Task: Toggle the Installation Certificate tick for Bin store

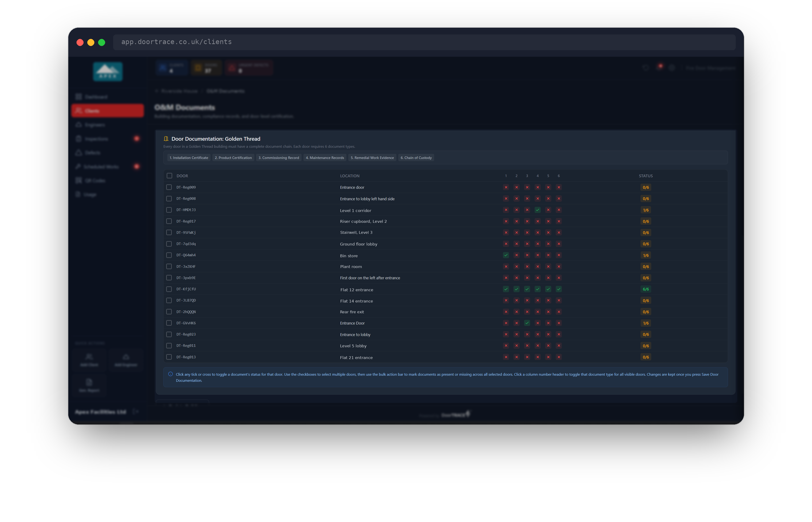Action: (506, 255)
